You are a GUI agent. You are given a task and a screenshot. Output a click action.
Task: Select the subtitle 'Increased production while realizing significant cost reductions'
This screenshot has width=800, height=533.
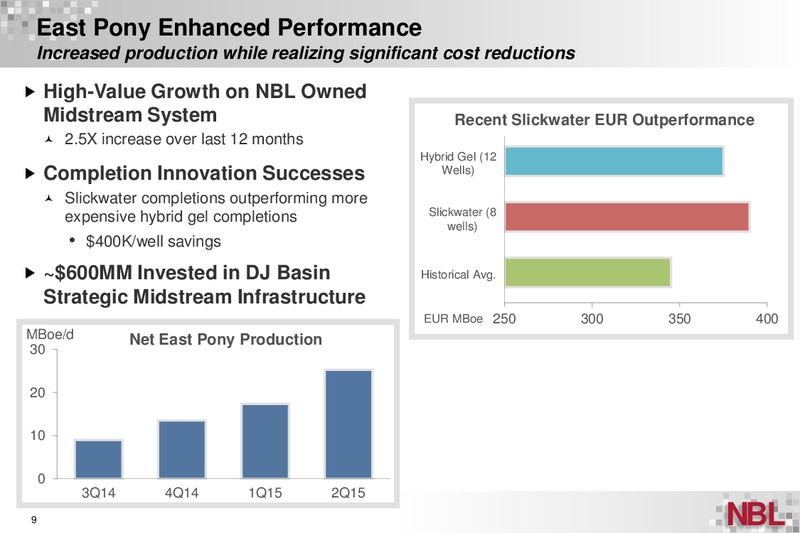tap(306, 53)
